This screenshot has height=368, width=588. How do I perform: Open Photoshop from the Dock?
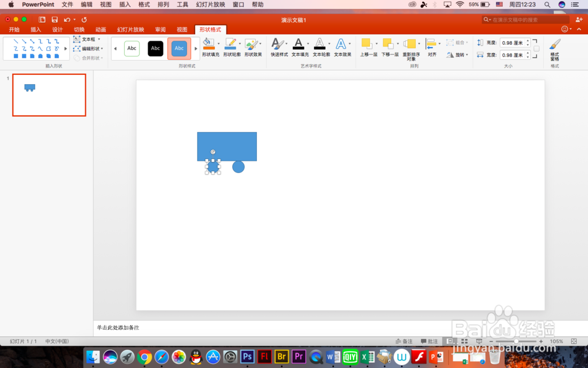pos(247,356)
